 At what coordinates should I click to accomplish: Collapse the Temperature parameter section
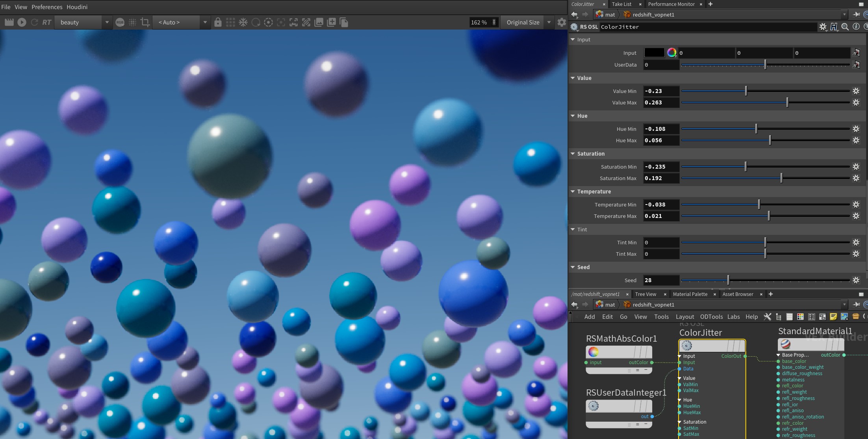pos(573,192)
